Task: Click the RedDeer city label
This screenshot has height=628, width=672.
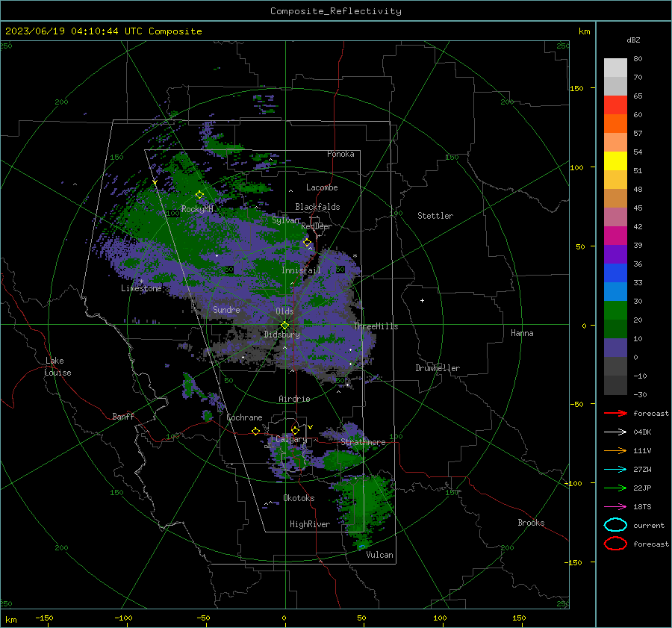Action: tap(317, 226)
